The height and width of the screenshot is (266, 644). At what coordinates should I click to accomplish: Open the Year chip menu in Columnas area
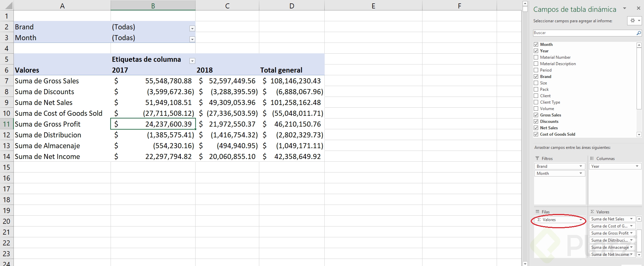pos(637,166)
